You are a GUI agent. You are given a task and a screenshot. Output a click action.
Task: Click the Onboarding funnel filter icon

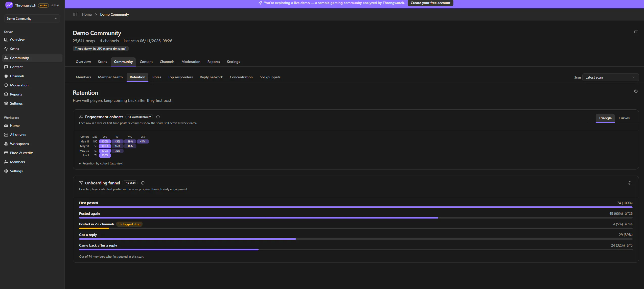pyautogui.click(x=81, y=183)
